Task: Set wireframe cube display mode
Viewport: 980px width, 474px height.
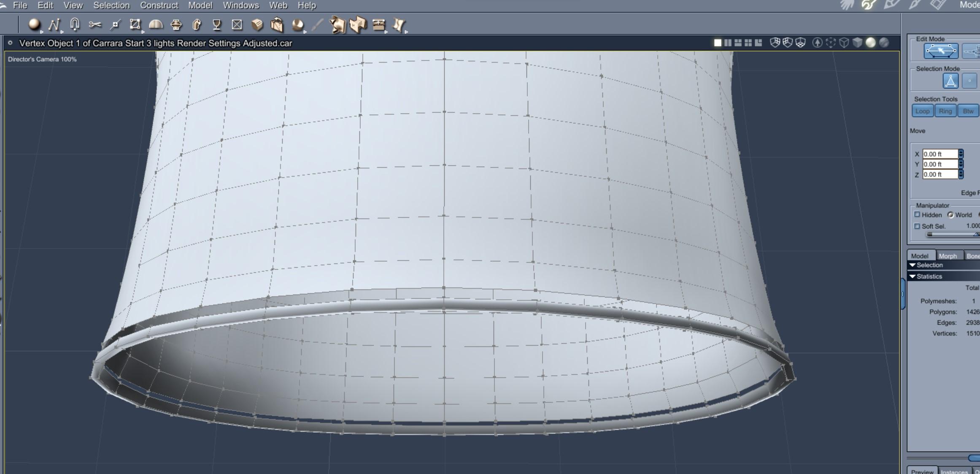Action: click(x=844, y=43)
